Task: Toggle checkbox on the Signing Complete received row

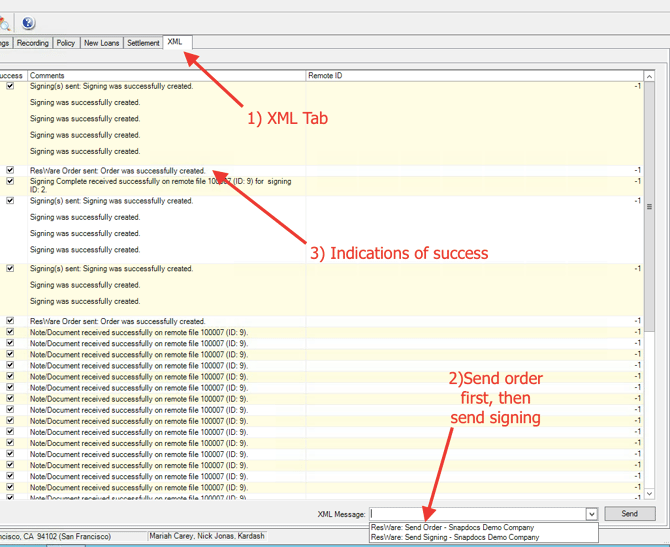Action: coord(10,181)
